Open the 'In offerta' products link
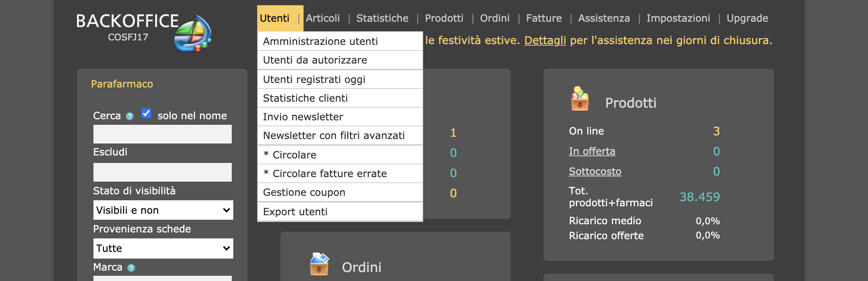 point(592,151)
